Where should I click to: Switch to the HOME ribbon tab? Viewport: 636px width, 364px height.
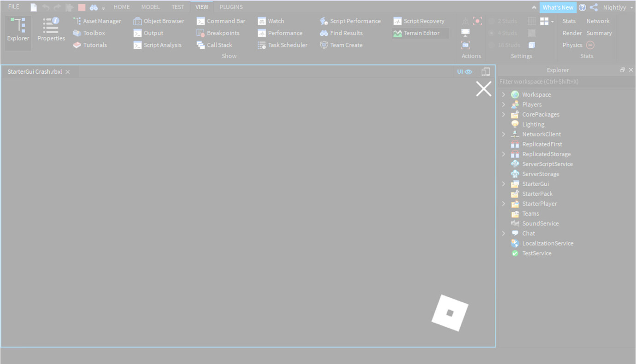122,7
